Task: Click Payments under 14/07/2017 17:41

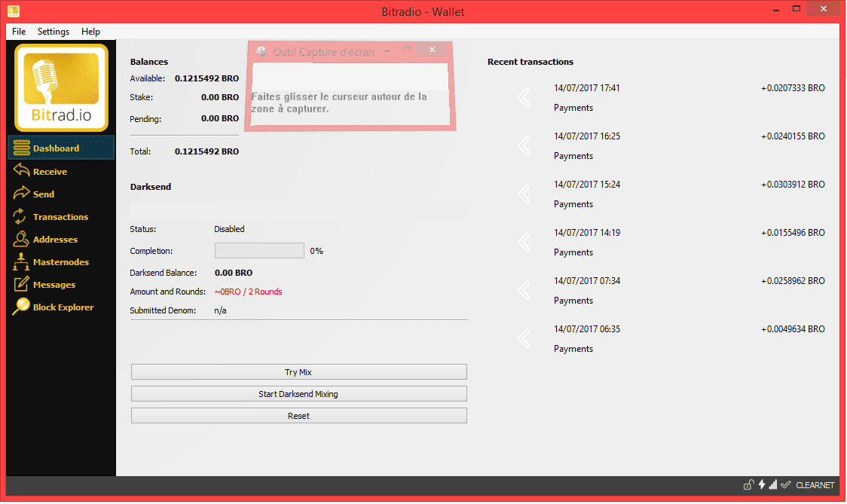Action: click(x=573, y=108)
